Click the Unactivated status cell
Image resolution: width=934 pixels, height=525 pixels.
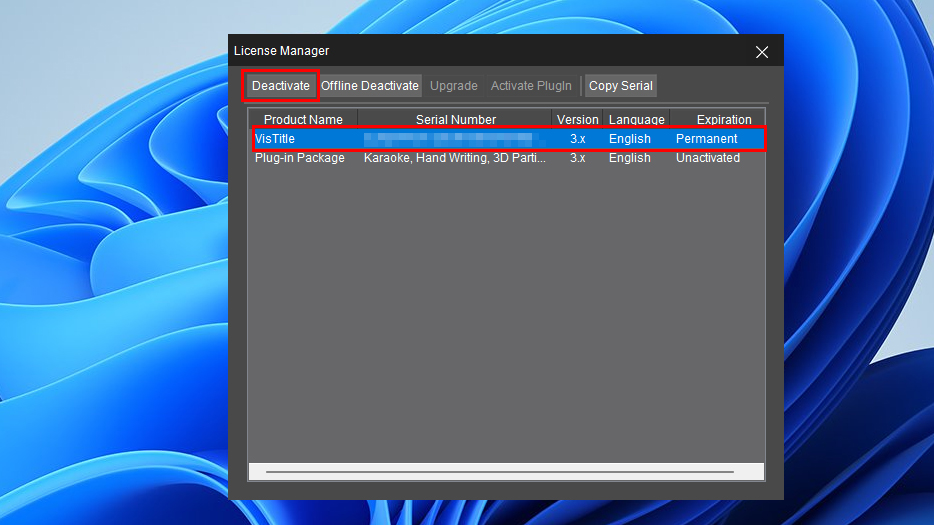(708, 158)
